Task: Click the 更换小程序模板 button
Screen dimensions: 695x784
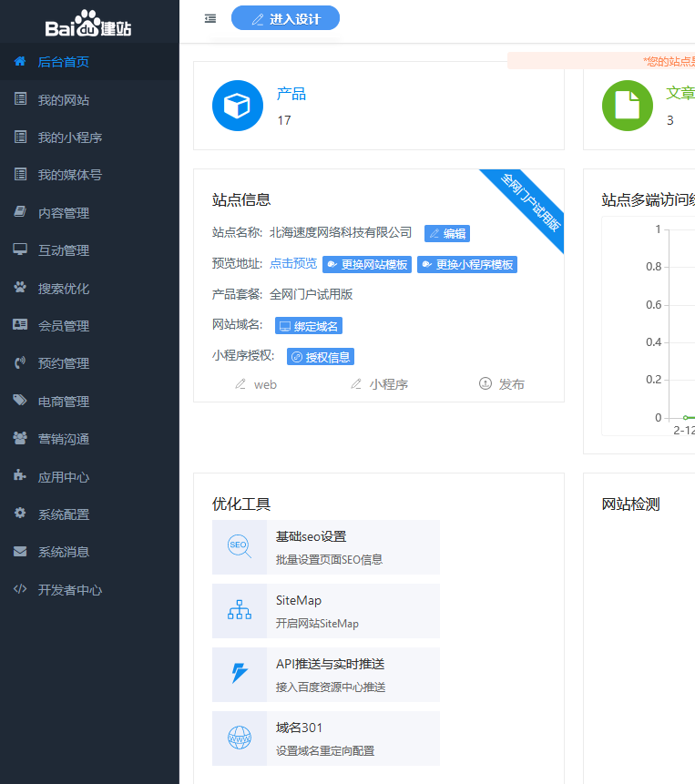Action: point(467,265)
